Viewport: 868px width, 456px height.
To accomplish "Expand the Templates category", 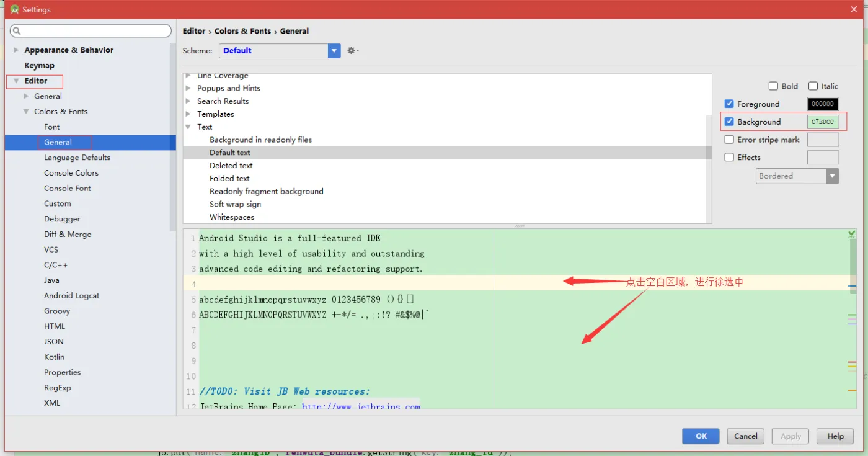I will tap(188, 114).
